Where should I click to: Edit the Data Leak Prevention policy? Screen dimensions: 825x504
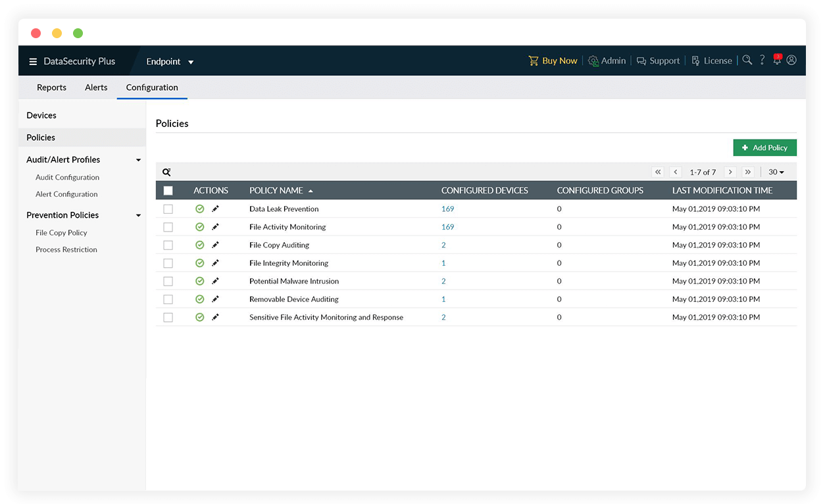point(215,209)
